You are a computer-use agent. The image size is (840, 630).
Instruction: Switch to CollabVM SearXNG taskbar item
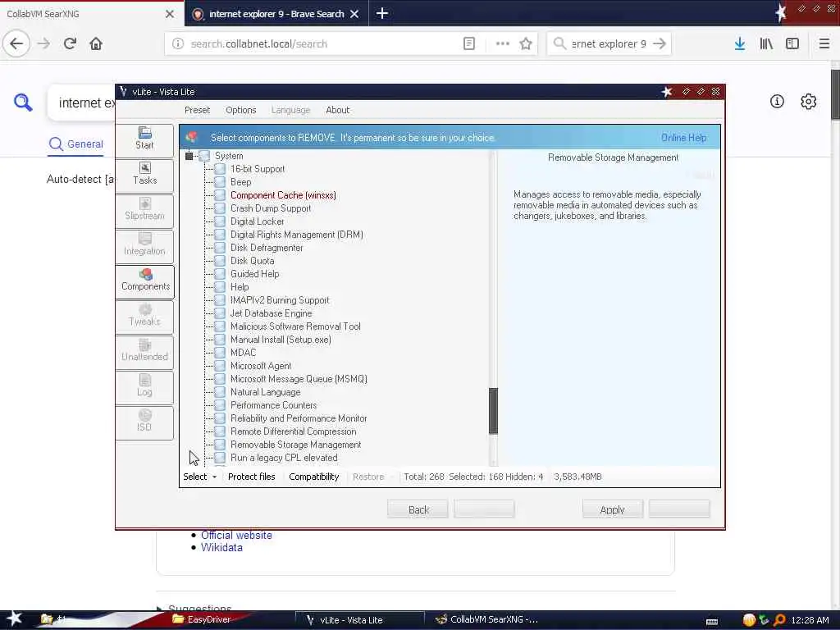pyautogui.click(x=486, y=619)
